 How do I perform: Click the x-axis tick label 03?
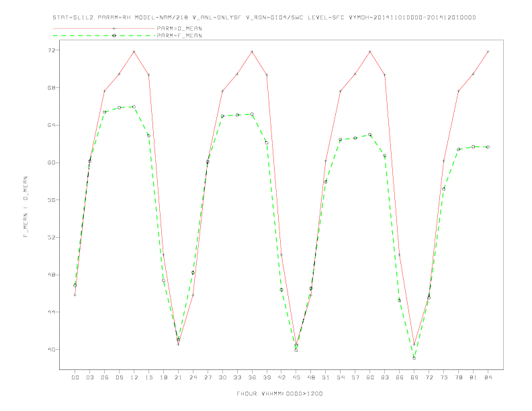(89, 377)
